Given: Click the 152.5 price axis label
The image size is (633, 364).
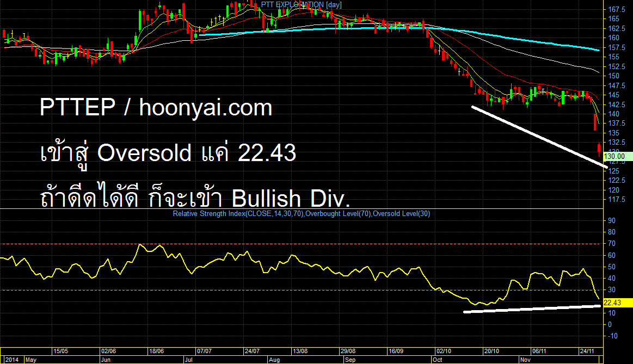Looking at the screenshot, I should click(617, 66).
